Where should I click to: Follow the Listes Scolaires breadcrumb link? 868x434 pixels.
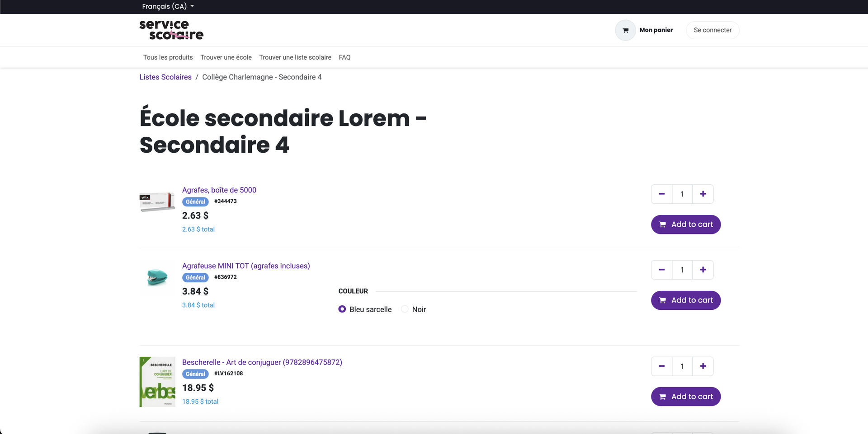165,77
